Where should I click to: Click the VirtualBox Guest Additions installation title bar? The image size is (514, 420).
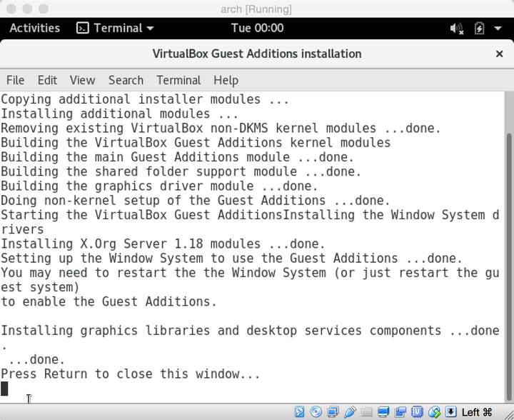257,54
